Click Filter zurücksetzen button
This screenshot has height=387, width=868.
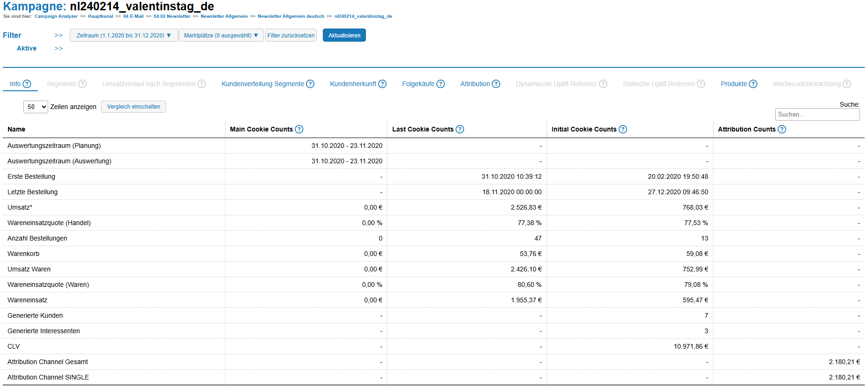291,36
